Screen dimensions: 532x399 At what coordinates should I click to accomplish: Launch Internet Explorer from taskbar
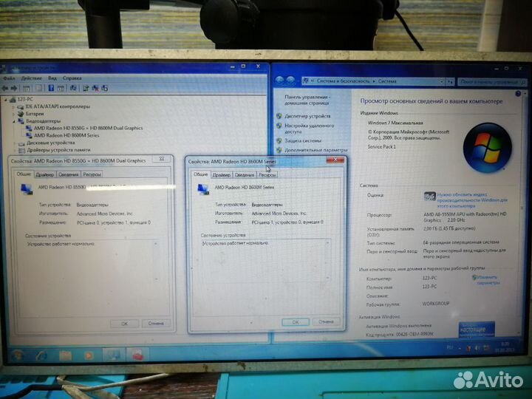[41, 355]
